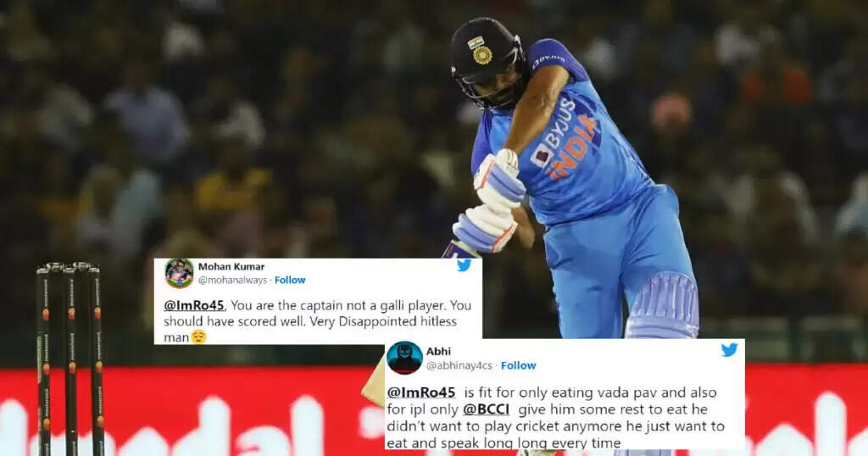Click the Indian flag on the helmet

476,42
